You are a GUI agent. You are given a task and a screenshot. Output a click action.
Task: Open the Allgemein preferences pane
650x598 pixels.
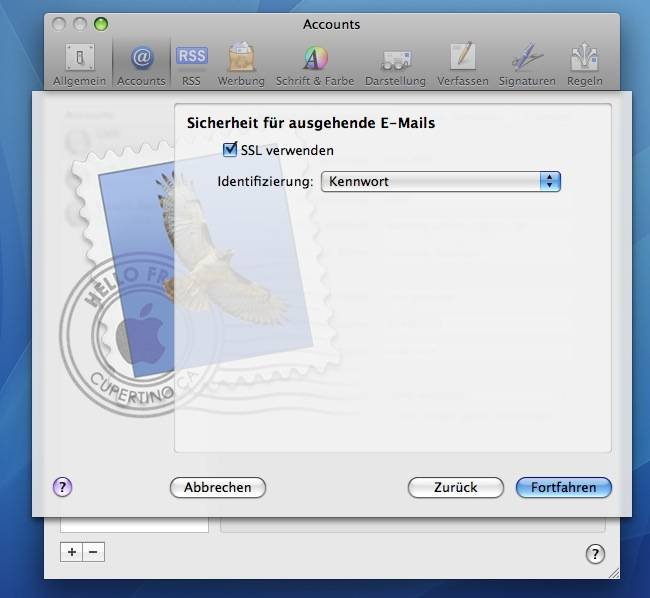(x=80, y=64)
